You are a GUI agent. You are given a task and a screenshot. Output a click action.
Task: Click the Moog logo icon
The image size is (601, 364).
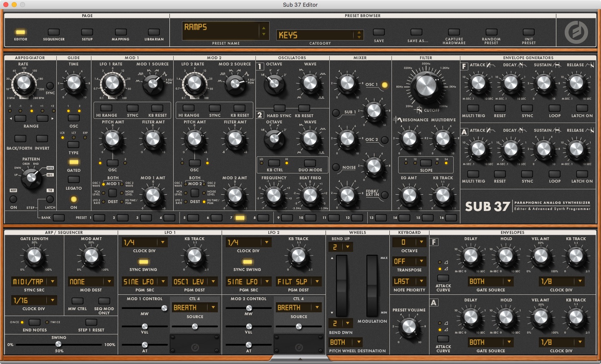pyautogui.click(x=576, y=32)
